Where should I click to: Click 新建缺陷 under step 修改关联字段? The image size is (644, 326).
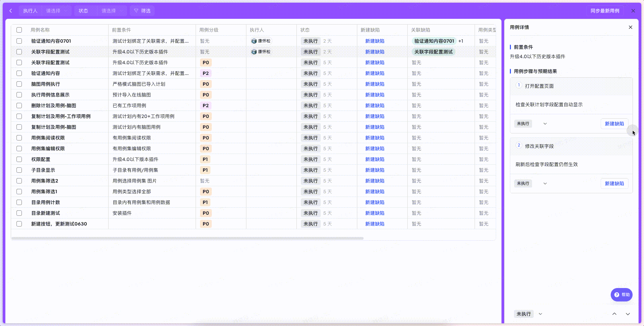pyautogui.click(x=614, y=184)
